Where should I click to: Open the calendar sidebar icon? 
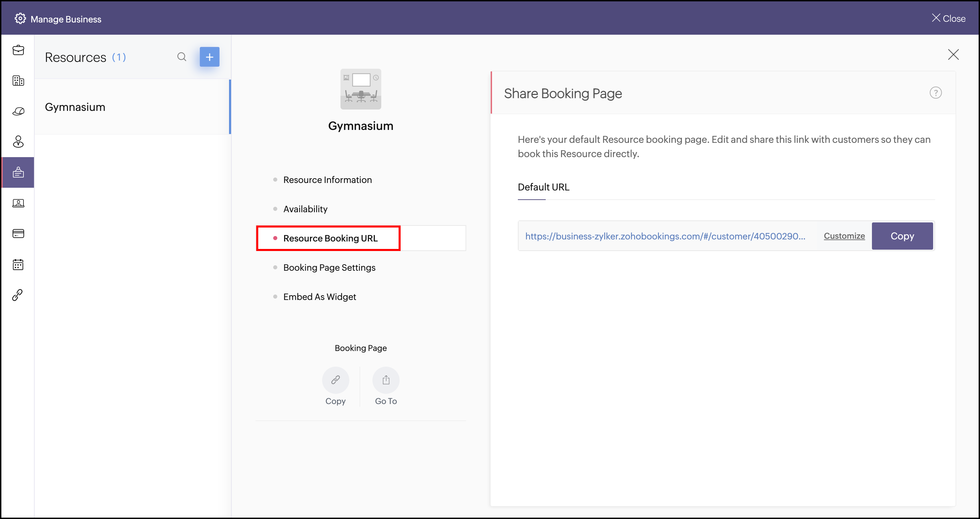pos(18,264)
